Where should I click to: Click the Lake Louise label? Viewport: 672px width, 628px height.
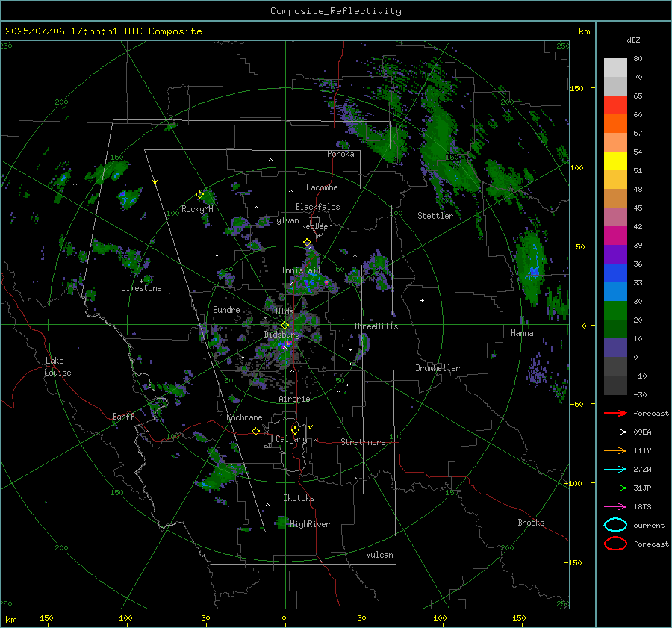tap(57, 367)
